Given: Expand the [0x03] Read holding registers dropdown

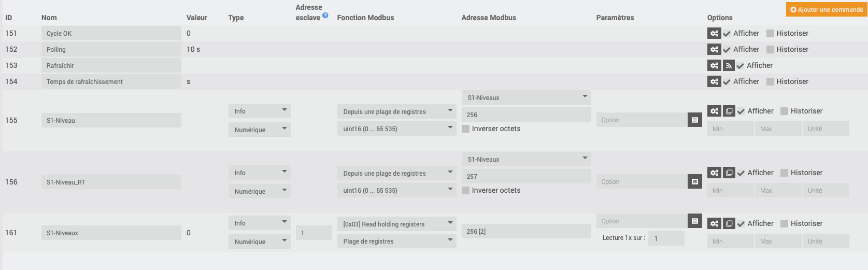Looking at the screenshot, I should pos(396,224).
